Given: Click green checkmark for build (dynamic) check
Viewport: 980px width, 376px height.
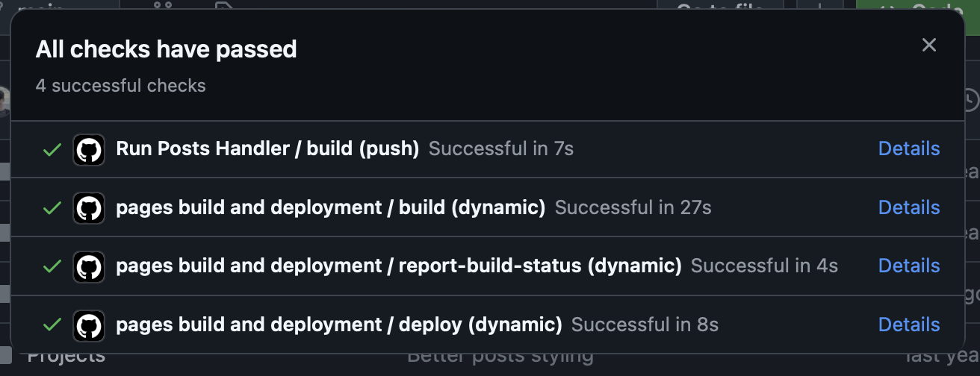Looking at the screenshot, I should coord(52,208).
